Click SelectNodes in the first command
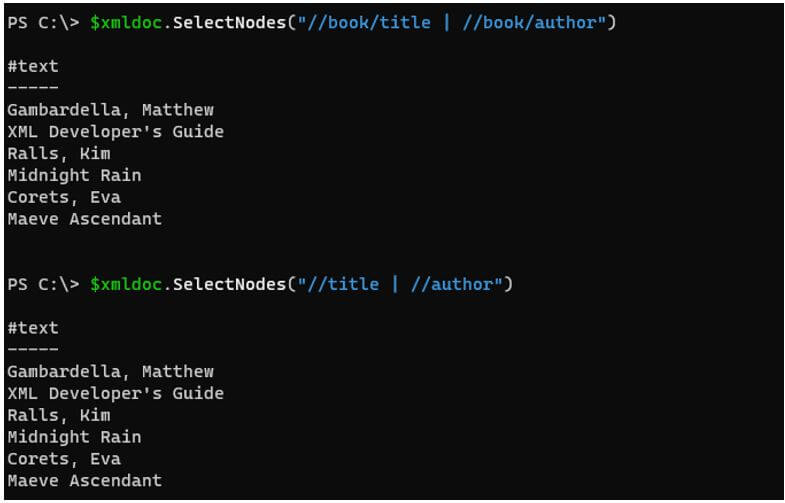785x503 pixels. [229, 22]
